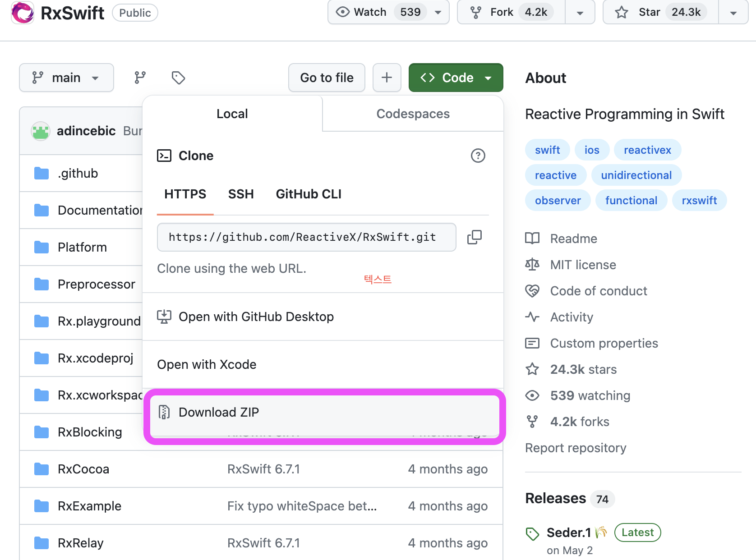
Task: Expand the Fork options dropdown arrow
Action: coord(580,12)
